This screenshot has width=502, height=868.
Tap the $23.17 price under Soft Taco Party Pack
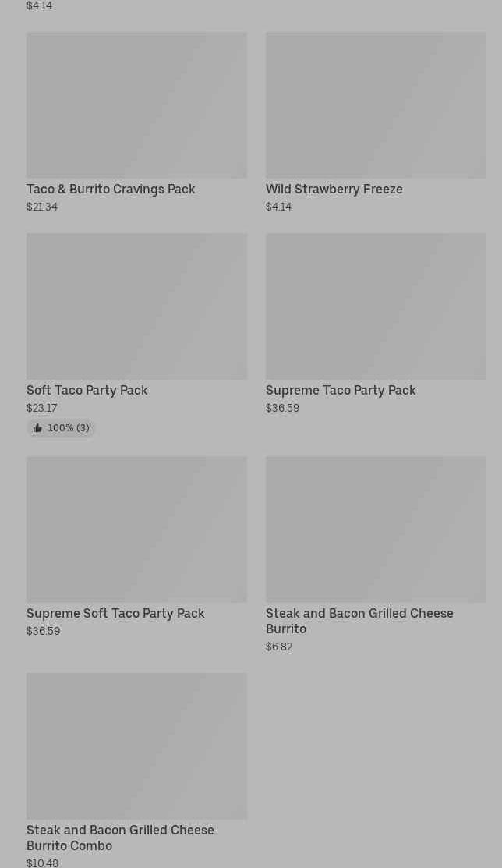(x=42, y=409)
